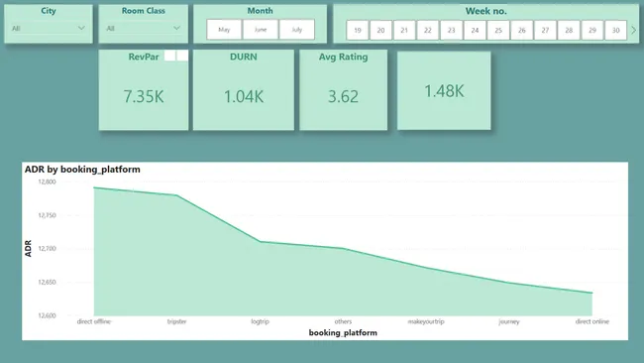Image resolution: width=644 pixels, height=363 pixels.
Task: Click the ADR by booking_platform chart title
Action: 82,170
